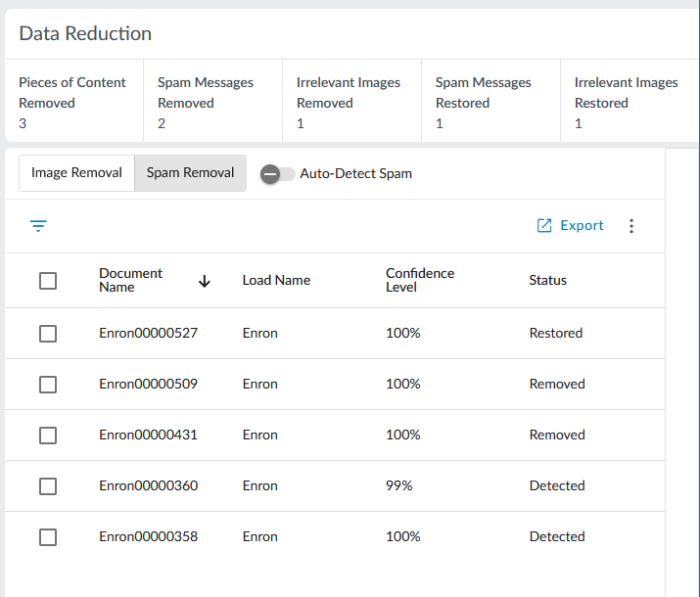Image resolution: width=700 pixels, height=597 pixels.
Task: Sort by the Confidence Level column header
Action: point(420,280)
